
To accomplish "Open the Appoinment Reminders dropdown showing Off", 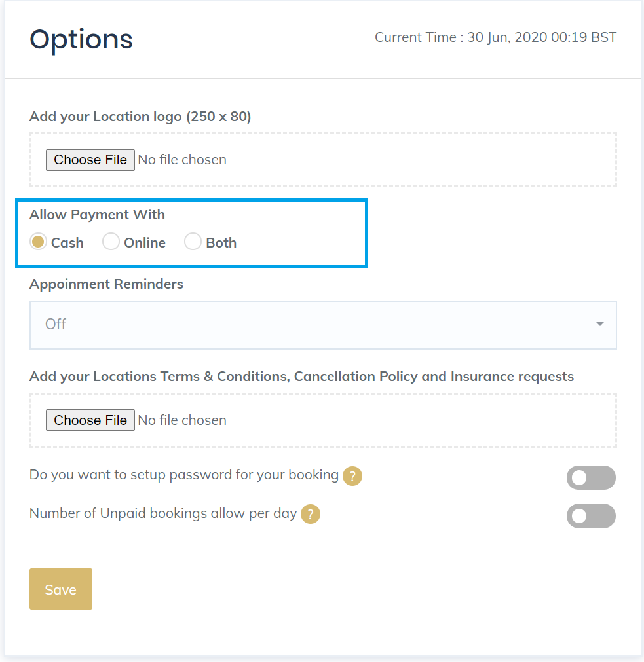I will click(323, 325).
